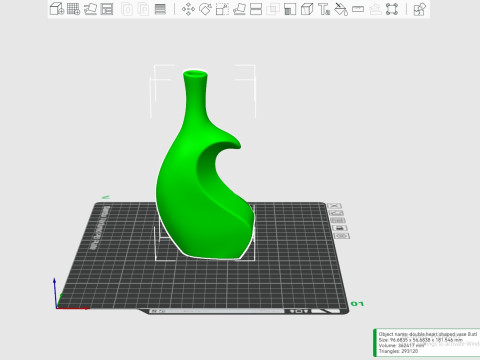The image size is (480, 360).
Task: Click the square-with-corner-nodes toolbar icon
Action: 392,9
